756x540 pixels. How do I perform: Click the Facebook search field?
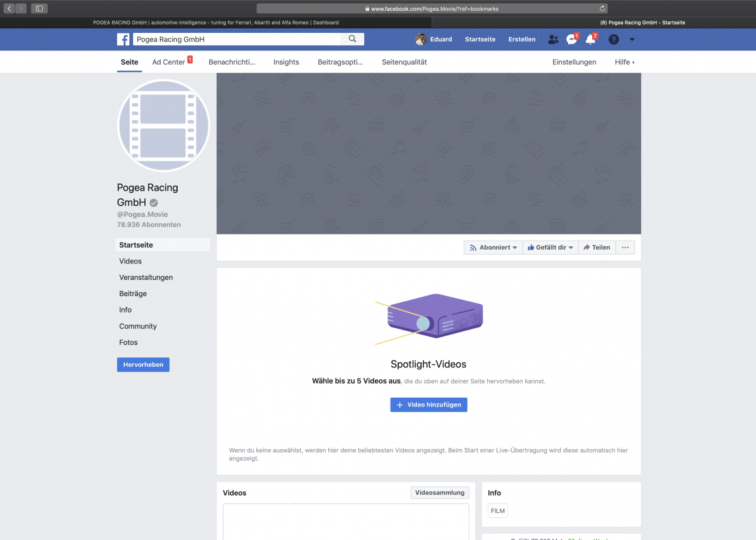click(x=237, y=39)
